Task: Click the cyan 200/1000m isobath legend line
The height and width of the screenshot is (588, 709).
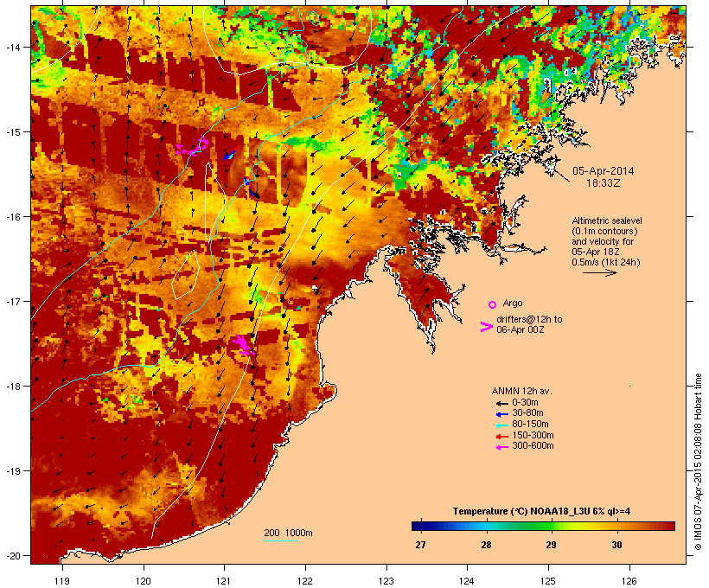Action: [280, 540]
